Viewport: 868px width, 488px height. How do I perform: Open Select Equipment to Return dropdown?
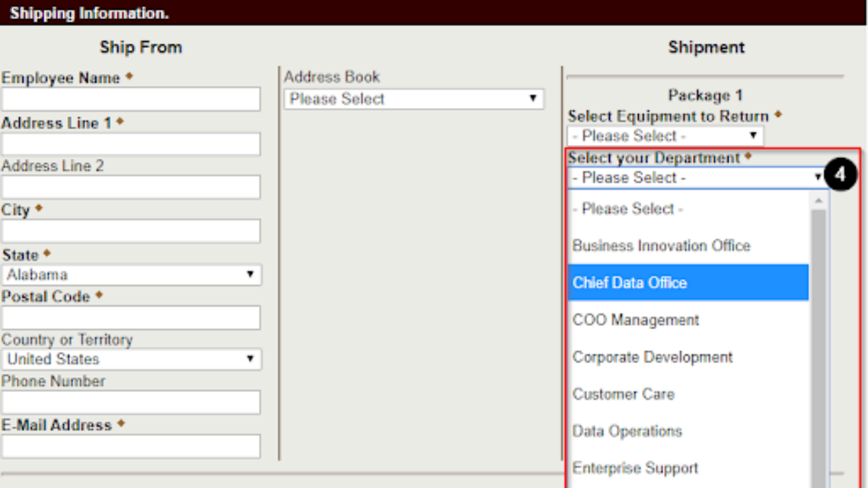(x=665, y=136)
